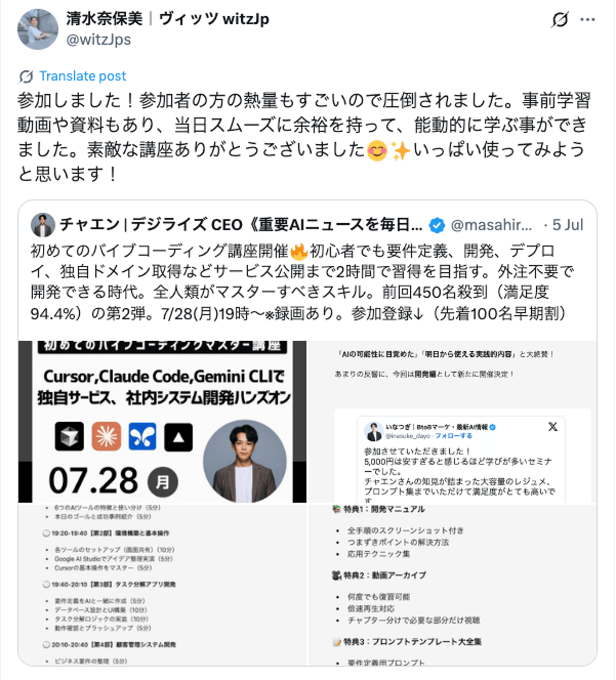This screenshot has height=680, width=616.
Task: Click the black triangle Vercel logo
Action: click(x=178, y=437)
